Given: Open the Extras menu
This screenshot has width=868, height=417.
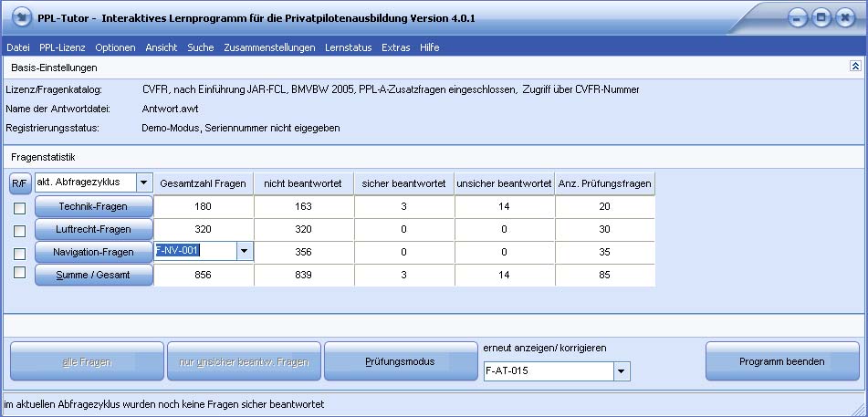Looking at the screenshot, I should pos(396,47).
